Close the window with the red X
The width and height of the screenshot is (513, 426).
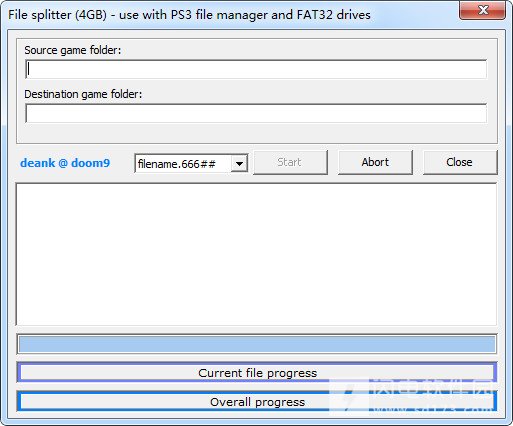tap(482, 10)
